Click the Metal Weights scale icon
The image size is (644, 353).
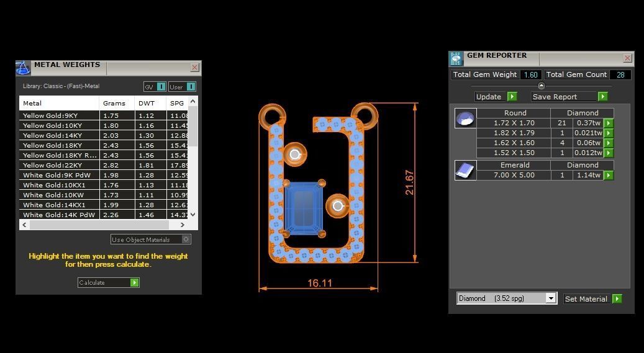[x=23, y=68]
